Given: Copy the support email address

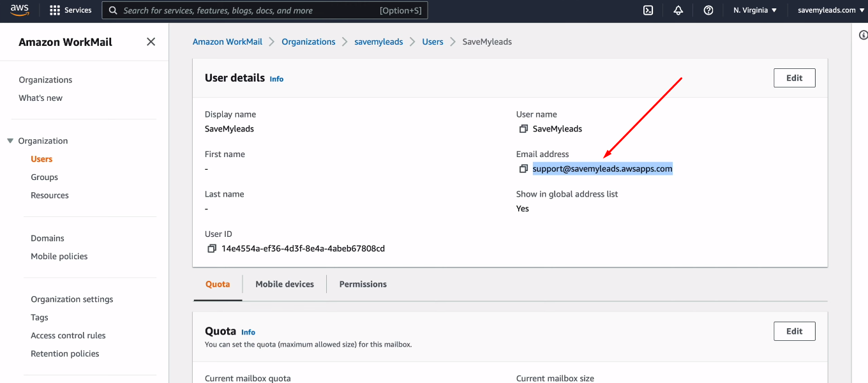Looking at the screenshot, I should tap(523, 169).
